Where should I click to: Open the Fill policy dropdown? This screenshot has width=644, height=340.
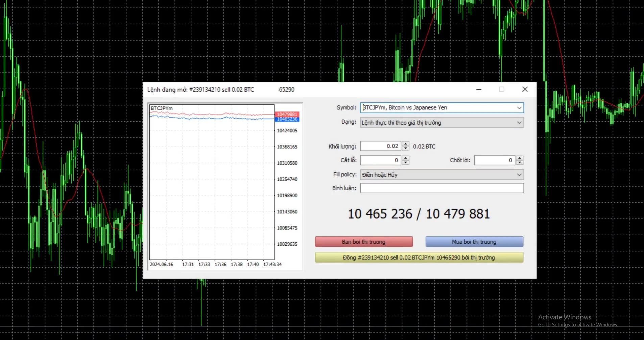[x=442, y=175]
